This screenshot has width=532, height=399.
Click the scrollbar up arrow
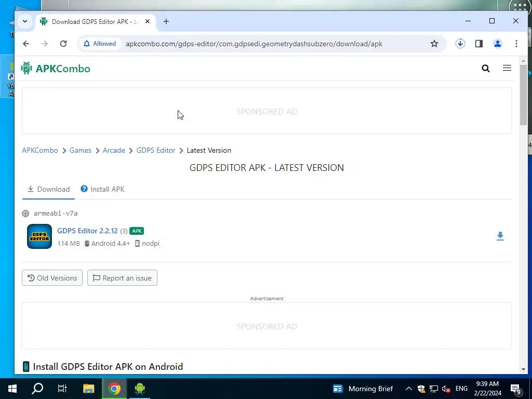pyautogui.click(x=523, y=61)
